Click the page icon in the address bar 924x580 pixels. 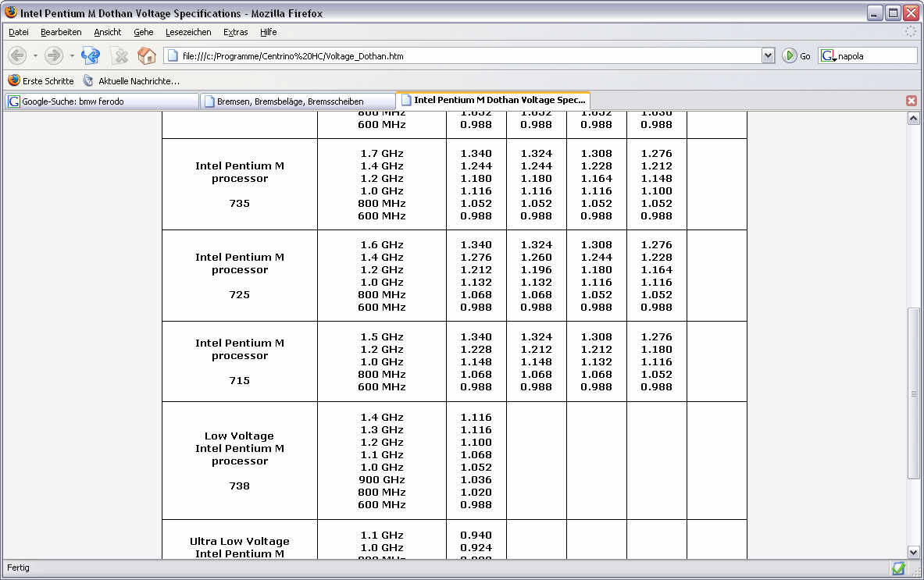[173, 56]
